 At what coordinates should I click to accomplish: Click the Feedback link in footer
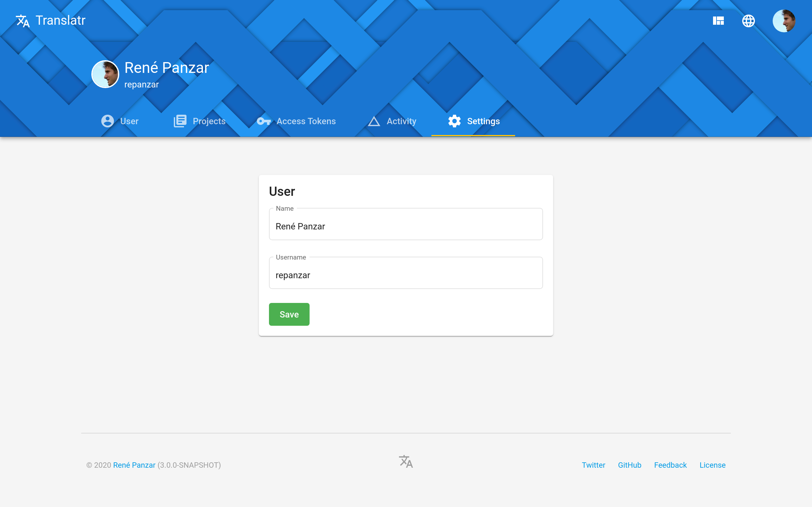671,465
